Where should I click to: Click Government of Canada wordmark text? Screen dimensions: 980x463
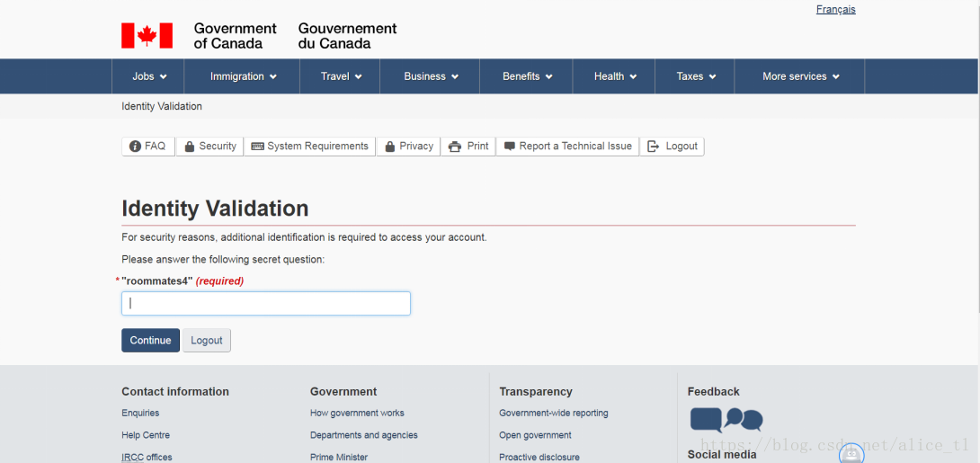[x=235, y=36]
